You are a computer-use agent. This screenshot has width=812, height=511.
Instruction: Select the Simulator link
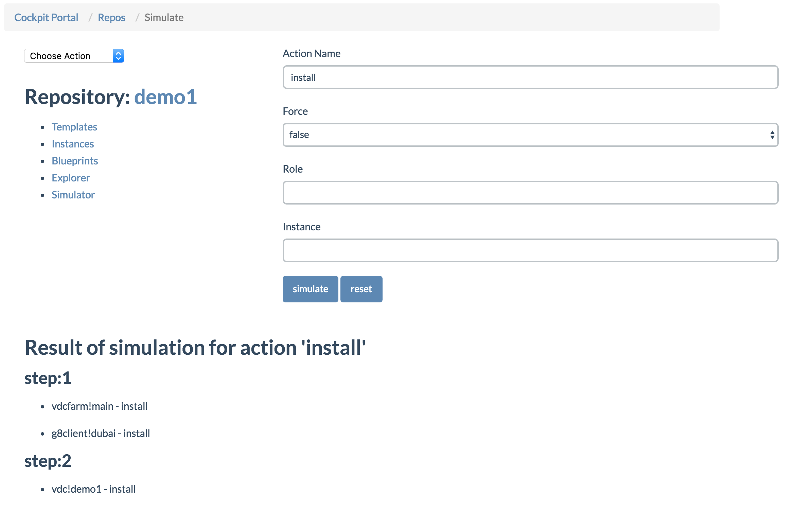[x=73, y=195]
